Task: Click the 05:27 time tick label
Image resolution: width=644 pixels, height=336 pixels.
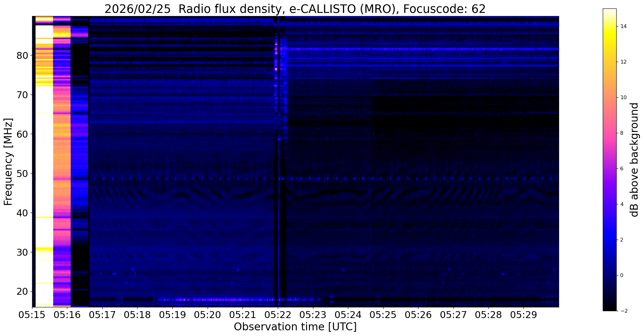Action: tap(453, 315)
